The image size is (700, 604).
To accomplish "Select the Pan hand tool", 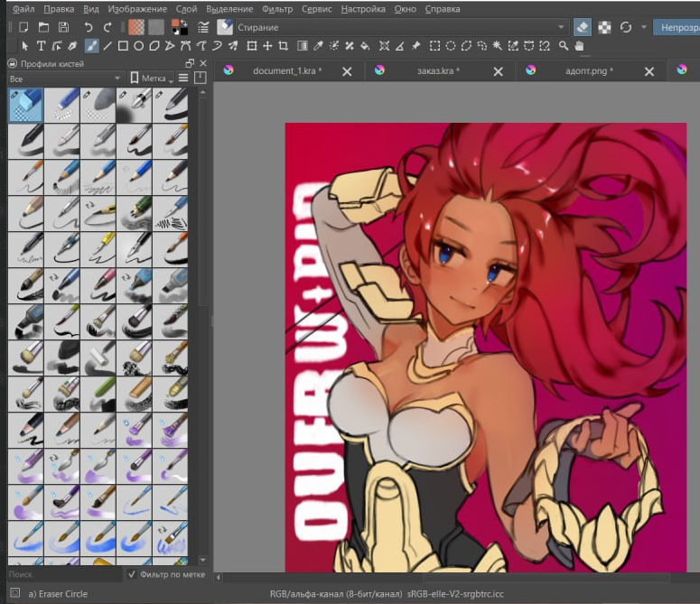I will click(x=580, y=46).
